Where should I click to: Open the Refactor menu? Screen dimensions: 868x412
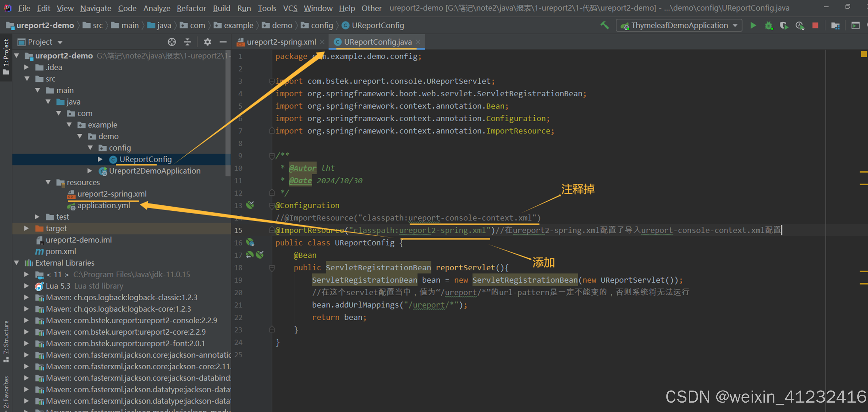pos(191,8)
